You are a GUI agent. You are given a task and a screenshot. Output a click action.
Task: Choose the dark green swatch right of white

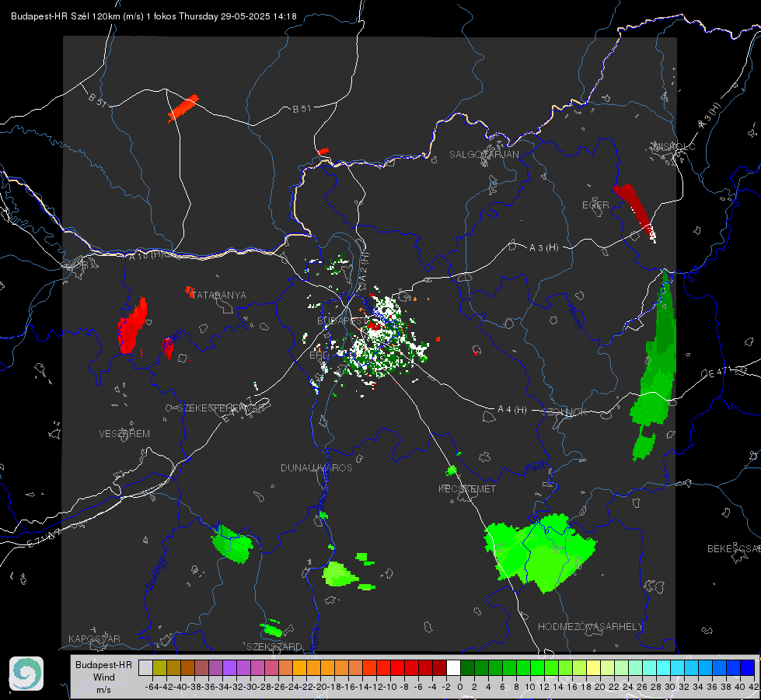(467, 667)
